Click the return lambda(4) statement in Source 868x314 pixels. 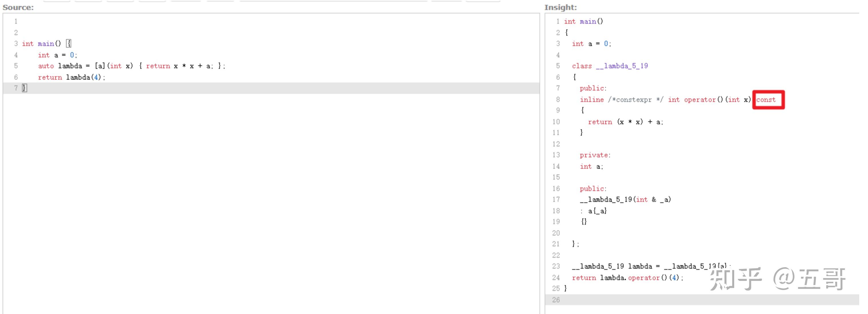click(x=71, y=77)
